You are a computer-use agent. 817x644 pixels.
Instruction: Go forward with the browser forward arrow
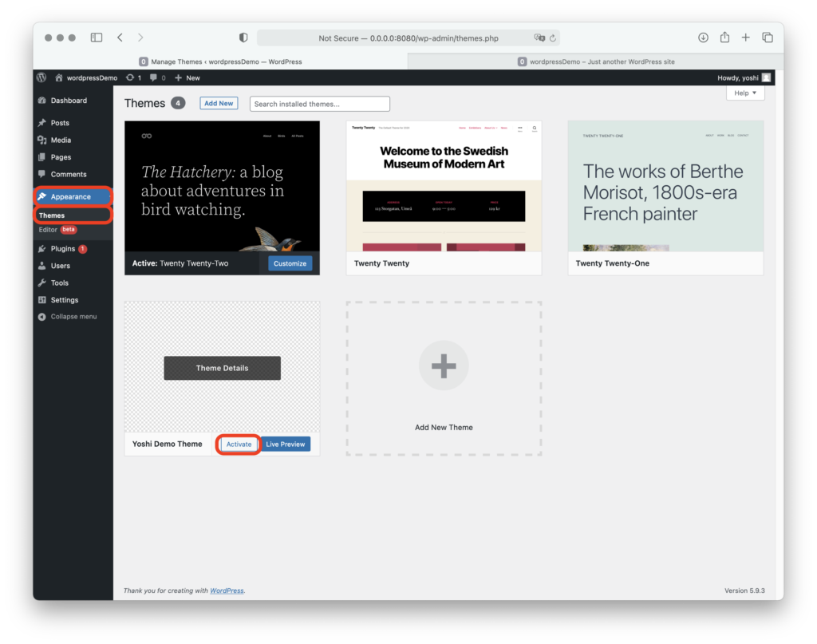[x=140, y=38]
